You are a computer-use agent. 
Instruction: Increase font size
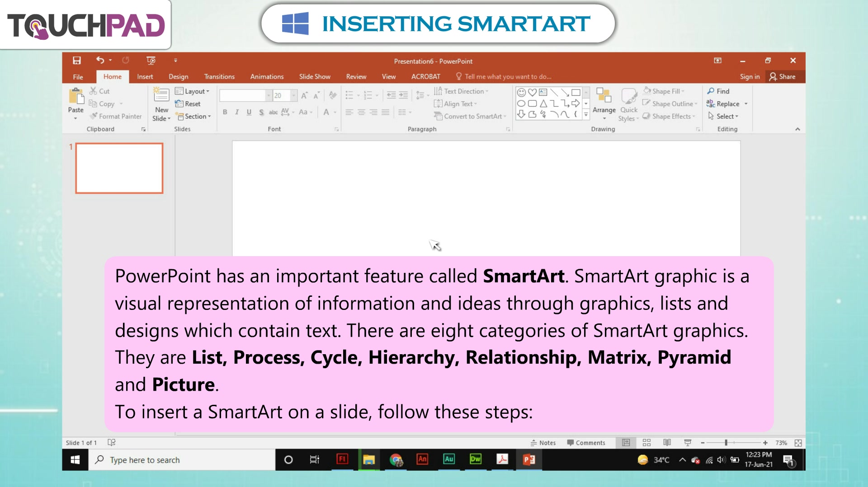pyautogui.click(x=305, y=95)
